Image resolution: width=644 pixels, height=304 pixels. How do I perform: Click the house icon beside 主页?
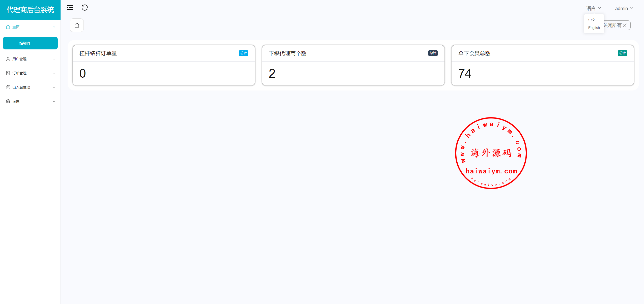(x=8, y=27)
